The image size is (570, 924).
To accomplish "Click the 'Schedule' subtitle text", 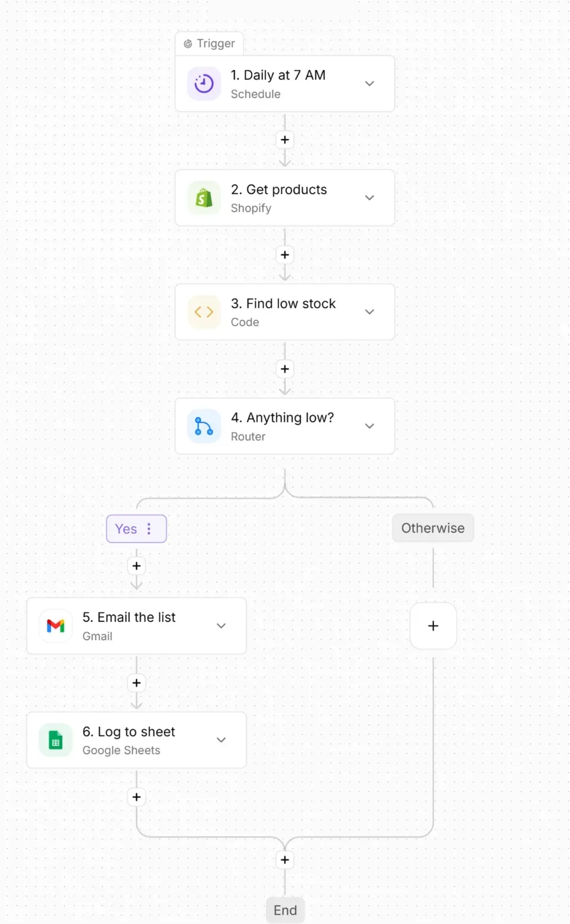I will (255, 94).
